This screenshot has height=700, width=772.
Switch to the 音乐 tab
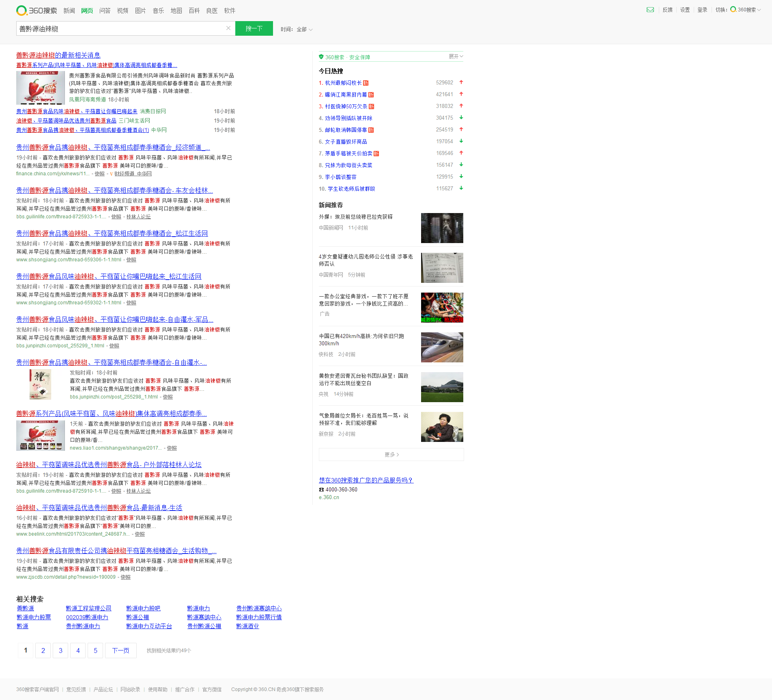click(x=158, y=11)
